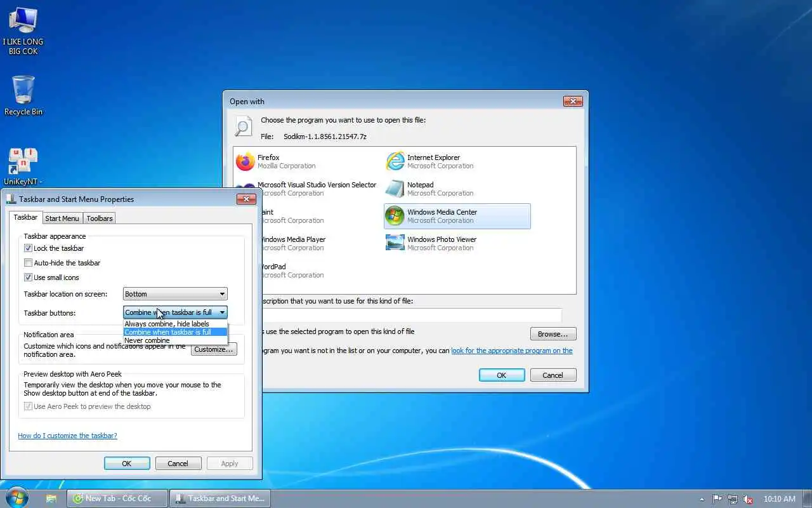Click Cancel in Taskbar Properties dialog
This screenshot has width=812, height=508.
(178, 464)
